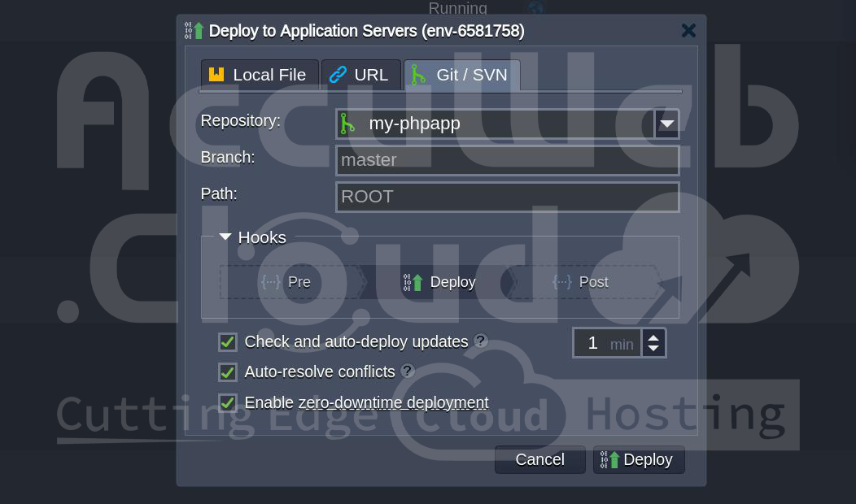Image resolution: width=856 pixels, height=504 pixels.
Task: Open the Repository dropdown
Action: 666,123
